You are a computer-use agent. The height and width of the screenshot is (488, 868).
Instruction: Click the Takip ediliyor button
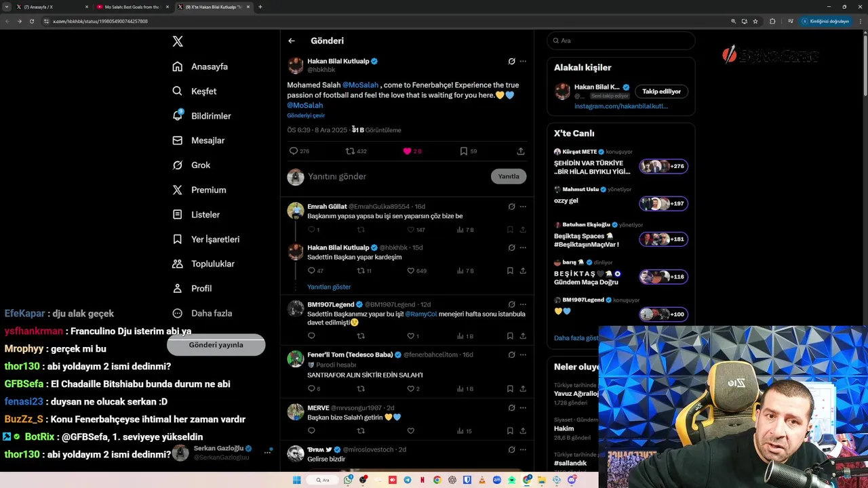click(661, 91)
